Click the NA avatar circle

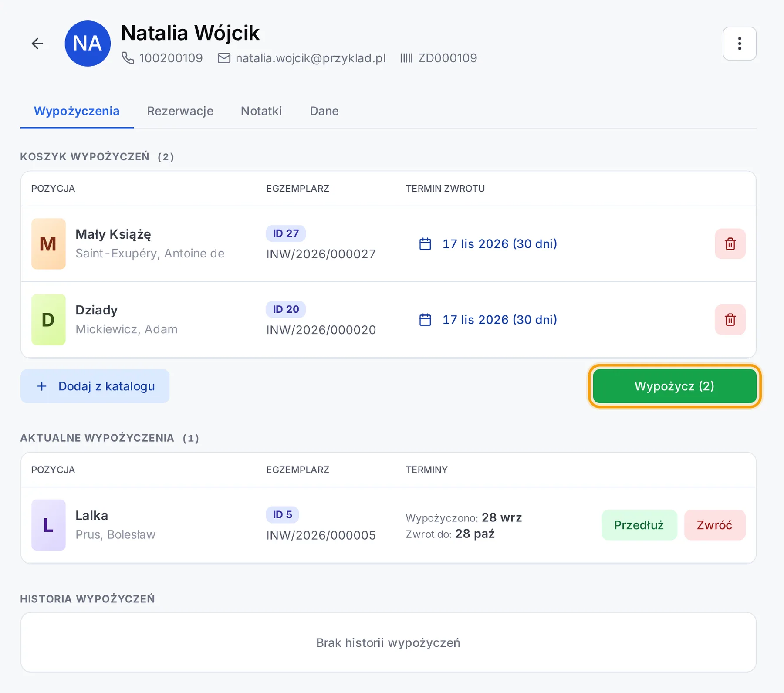(88, 44)
